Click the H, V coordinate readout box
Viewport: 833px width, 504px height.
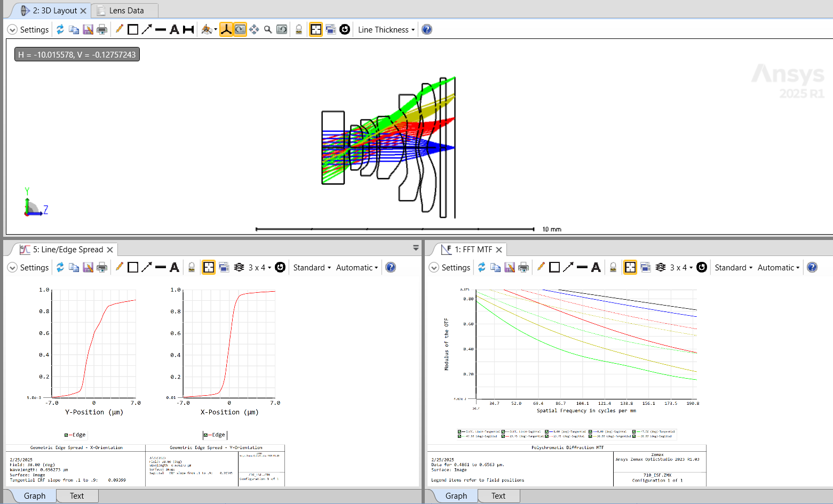77,54
